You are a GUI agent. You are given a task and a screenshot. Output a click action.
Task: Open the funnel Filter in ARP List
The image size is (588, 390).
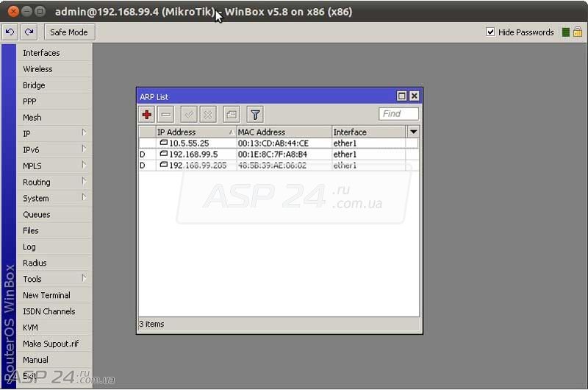pyautogui.click(x=254, y=114)
